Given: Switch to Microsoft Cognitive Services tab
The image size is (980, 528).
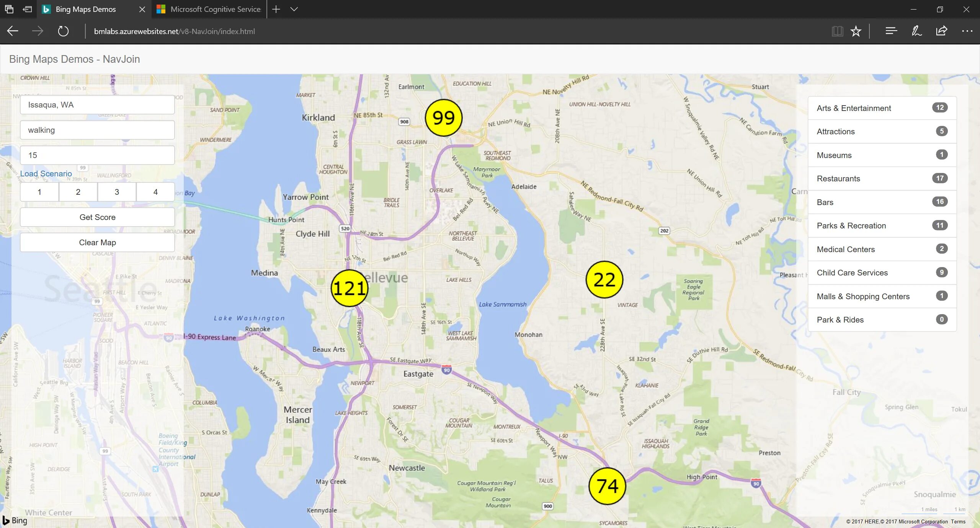Looking at the screenshot, I should [211, 9].
